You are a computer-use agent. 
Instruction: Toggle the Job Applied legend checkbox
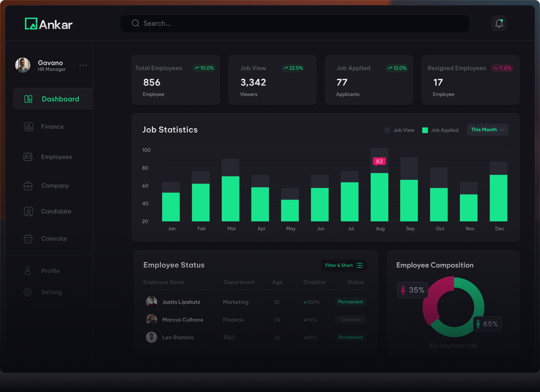pyautogui.click(x=425, y=130)
